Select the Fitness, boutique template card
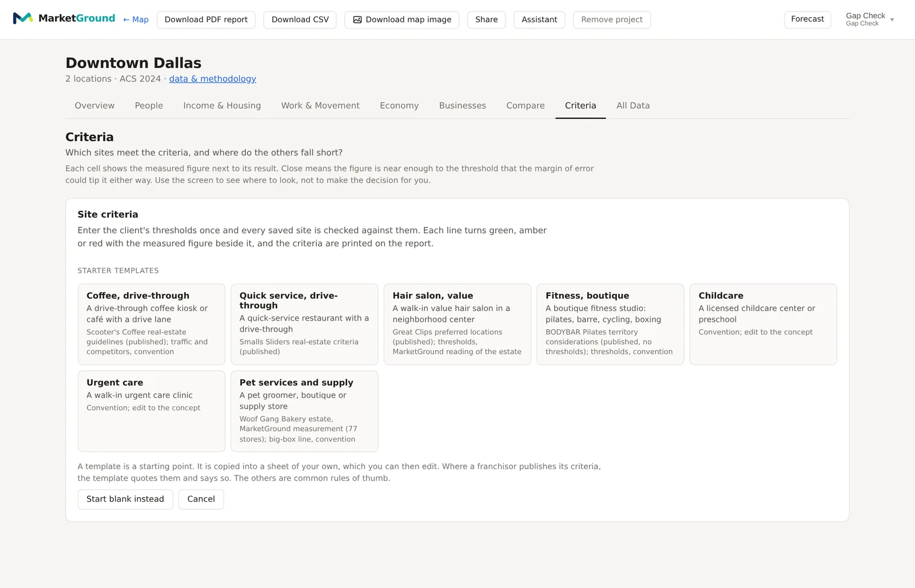 pyautogui.click(x=610, y=324)
